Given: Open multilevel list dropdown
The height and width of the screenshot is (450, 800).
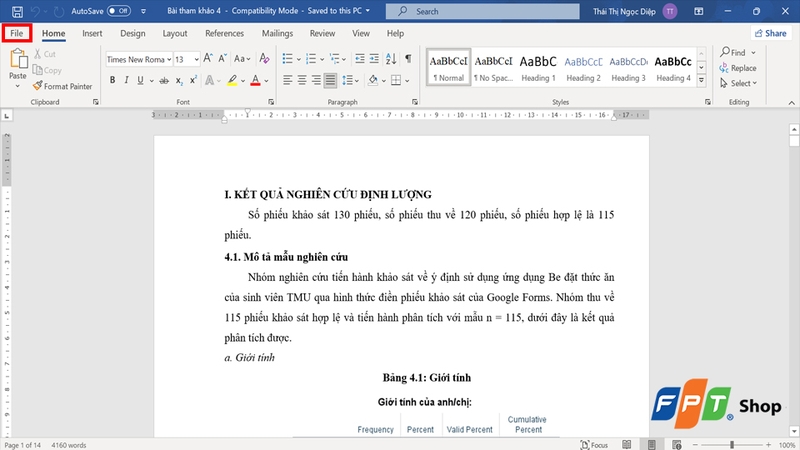Looking at the screenshot, I should point(344,59).
